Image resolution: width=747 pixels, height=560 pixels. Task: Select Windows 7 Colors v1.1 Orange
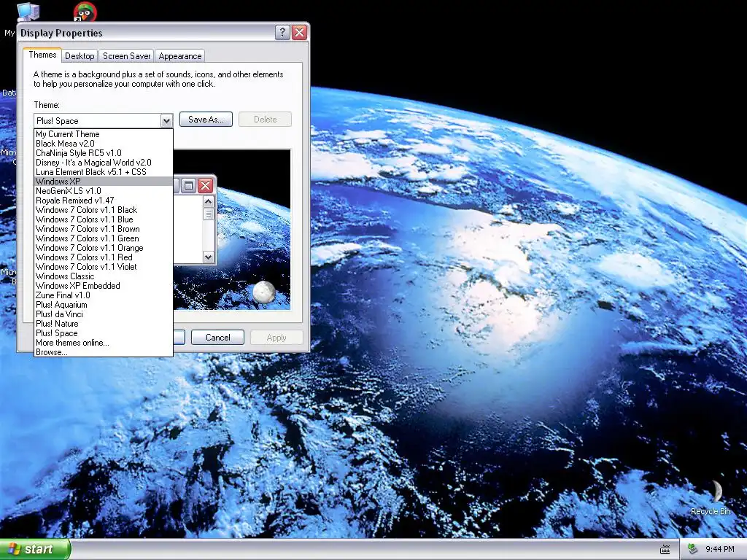pos(104,248)
